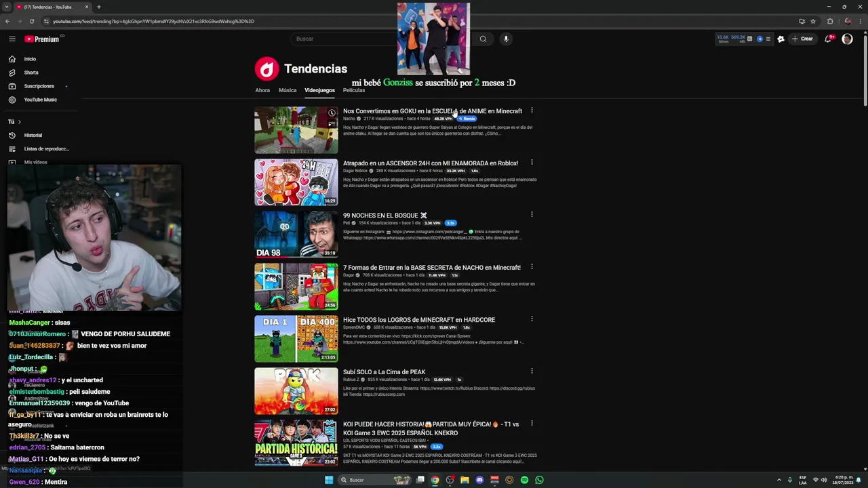868x488 pixels.
Task: Click the YouTube Premium logo
Action: 42,39
